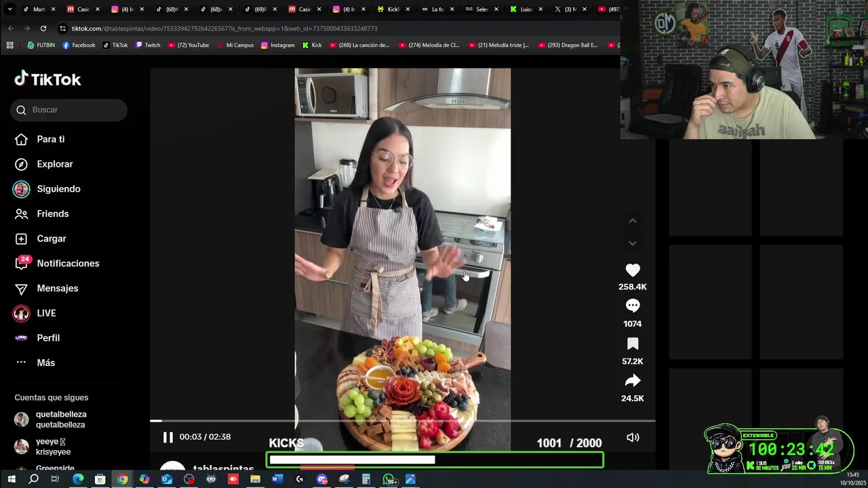Open Friends page
Screen dimensions: 868x488
pos(42,213)
